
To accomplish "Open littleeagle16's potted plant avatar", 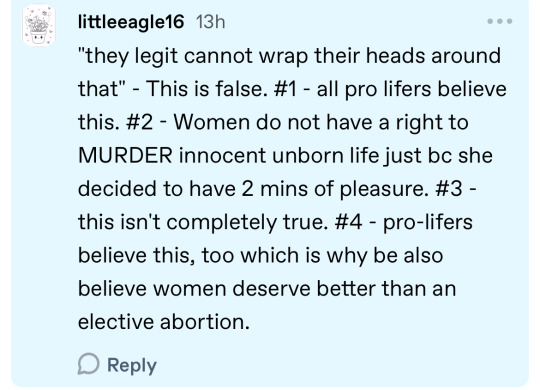I will click(39, 25).
